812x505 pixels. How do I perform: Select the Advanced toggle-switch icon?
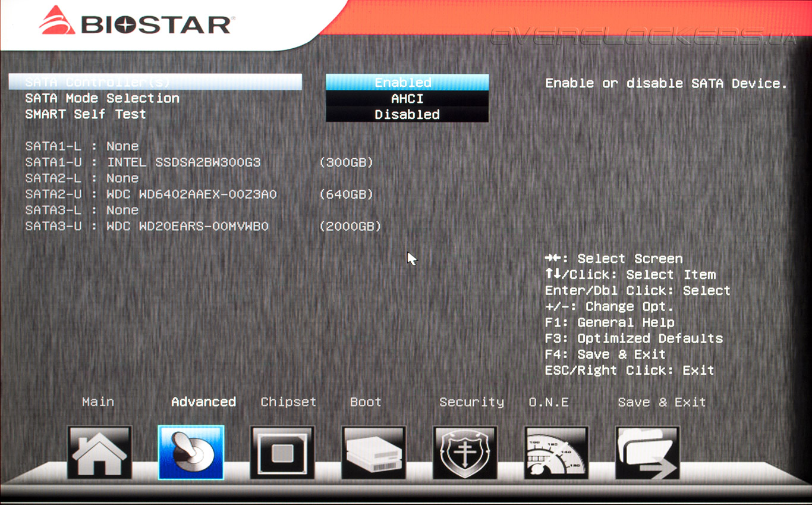point(191,453)
